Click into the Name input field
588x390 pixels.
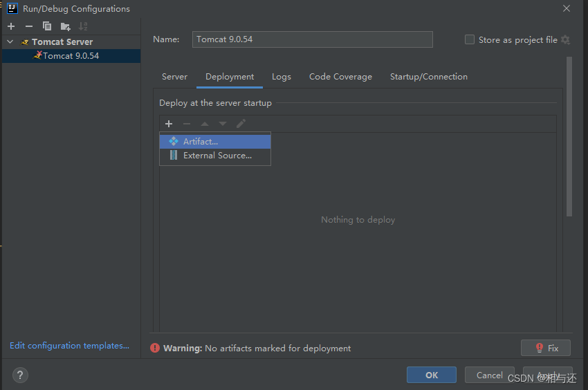tap(313, 39)
